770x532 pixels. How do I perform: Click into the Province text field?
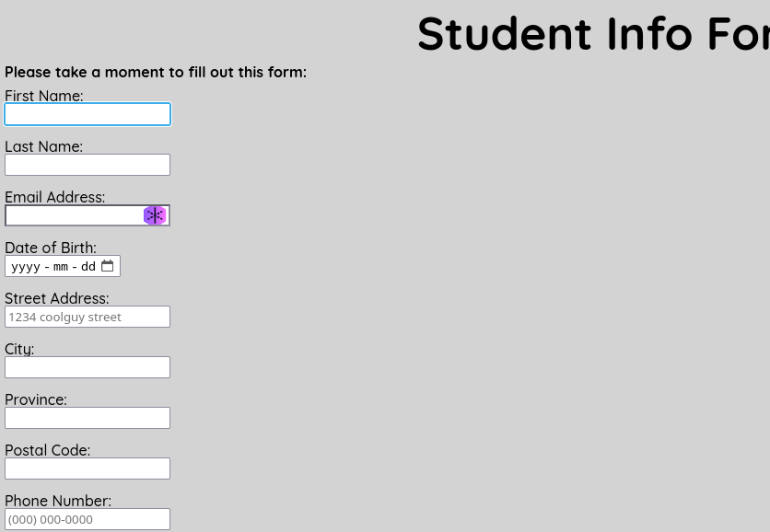pyautogui.click(x=87, y=418)
